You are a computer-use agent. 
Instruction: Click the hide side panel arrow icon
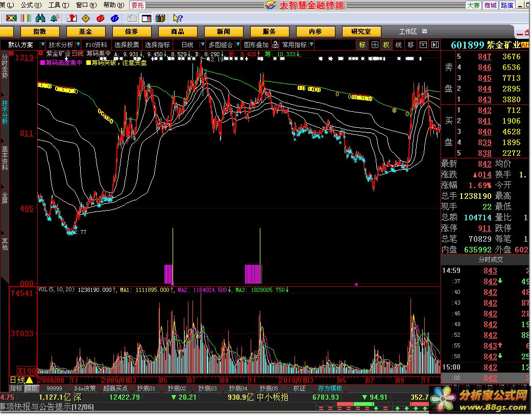(435, 44)
